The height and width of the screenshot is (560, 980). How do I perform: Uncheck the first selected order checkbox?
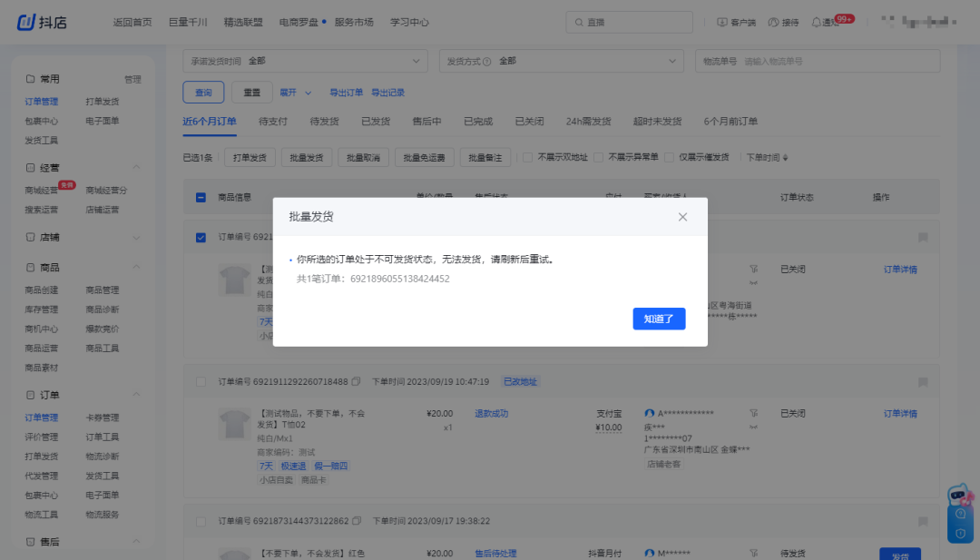click(201, 238)
